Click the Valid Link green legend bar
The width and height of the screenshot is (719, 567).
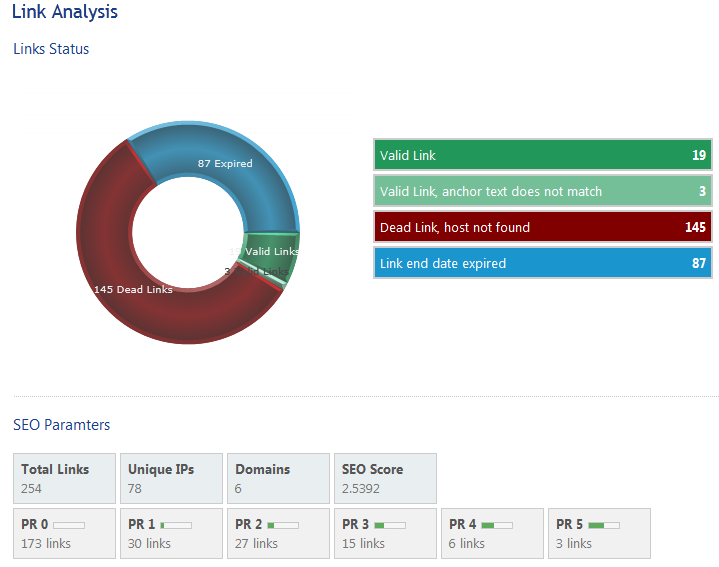point(543,155)
